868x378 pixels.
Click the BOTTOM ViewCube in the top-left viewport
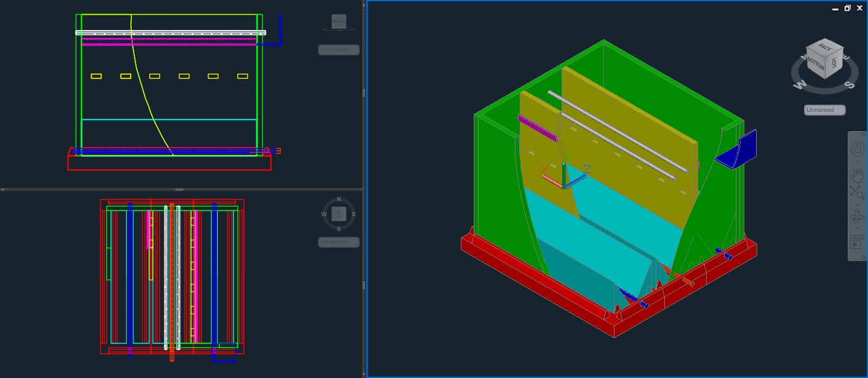[339, 22]
